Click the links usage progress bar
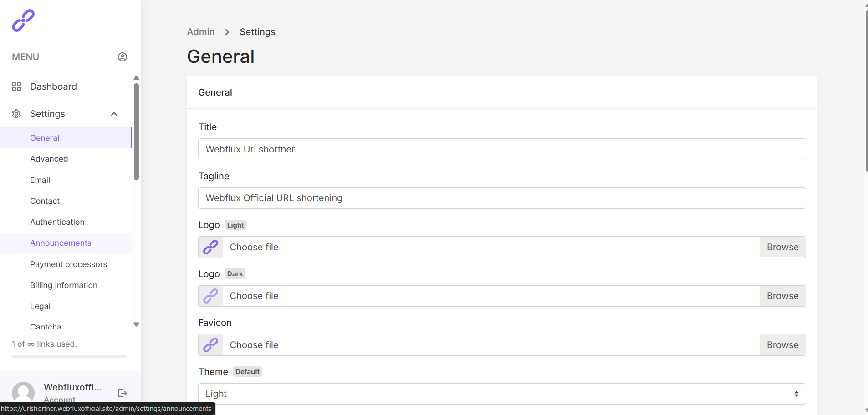Screen dimensions: 868x415 click(x=69, y=356)
